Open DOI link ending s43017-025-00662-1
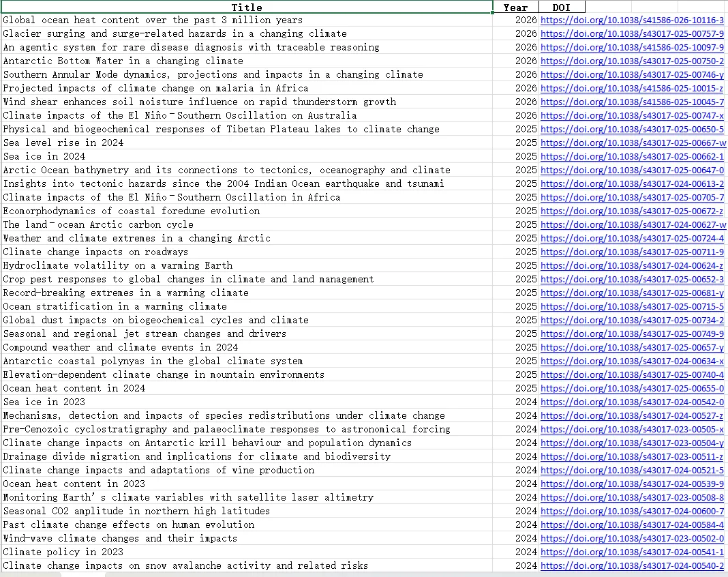The height and width of the screenshot is (577, 728). pos(632,157)
